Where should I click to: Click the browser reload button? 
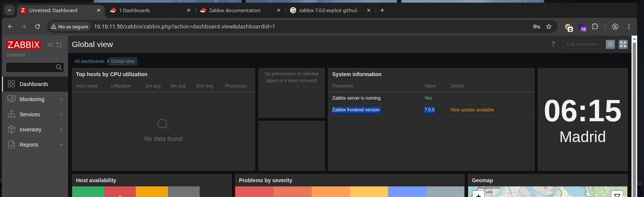(37, 27)
